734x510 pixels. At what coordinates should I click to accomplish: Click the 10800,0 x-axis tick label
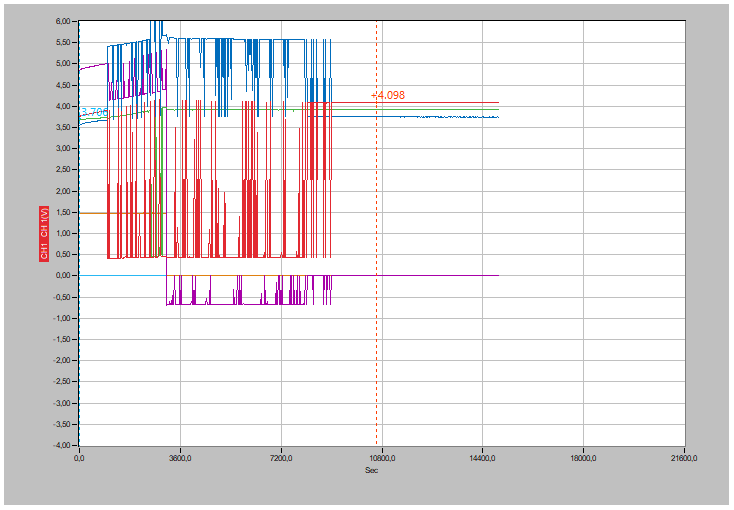tap(382, 458)
